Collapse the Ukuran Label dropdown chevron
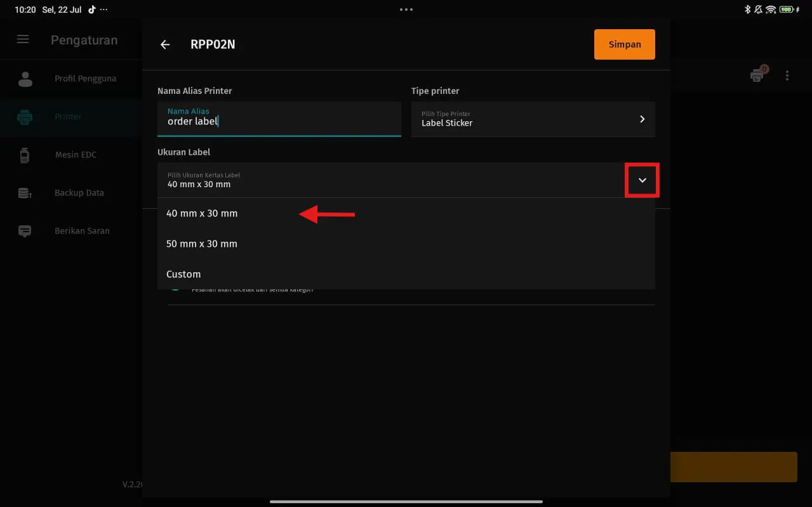 point(642,180)
